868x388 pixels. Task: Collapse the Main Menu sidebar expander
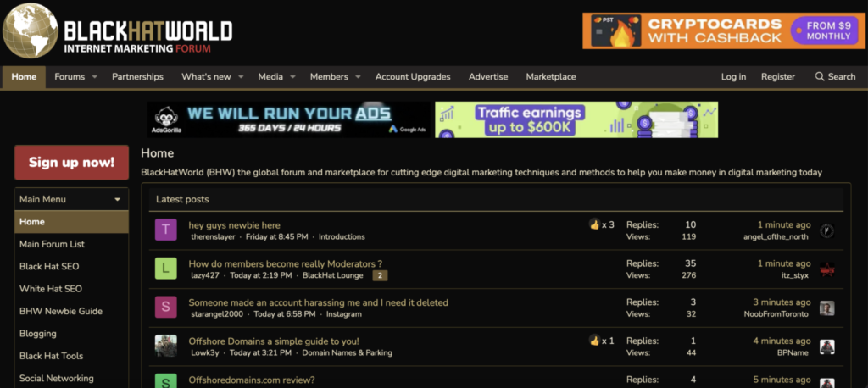[117, 200]
